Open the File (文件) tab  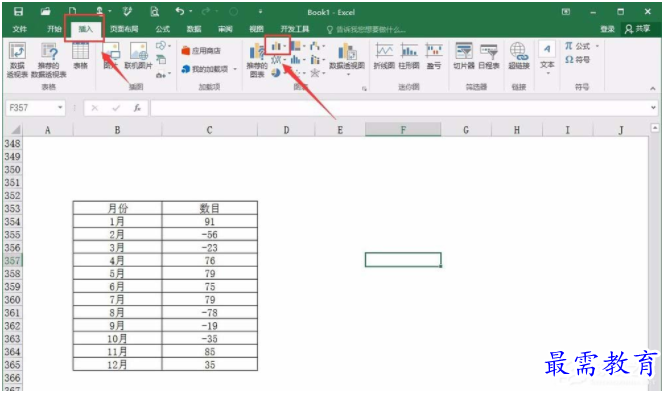pyautogui.click(x=20, y=29)
